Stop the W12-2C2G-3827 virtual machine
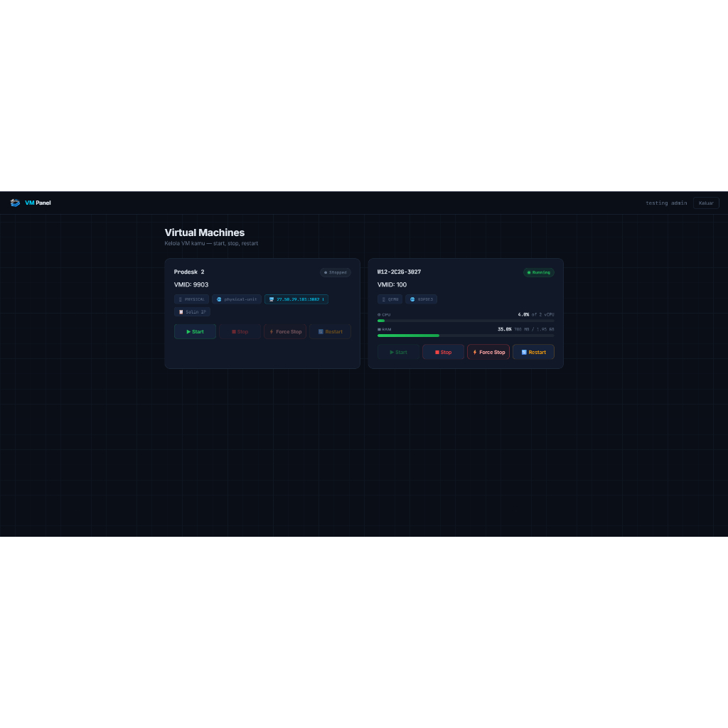The height and width of the screenshot is (728, 728). coord(444,352)
